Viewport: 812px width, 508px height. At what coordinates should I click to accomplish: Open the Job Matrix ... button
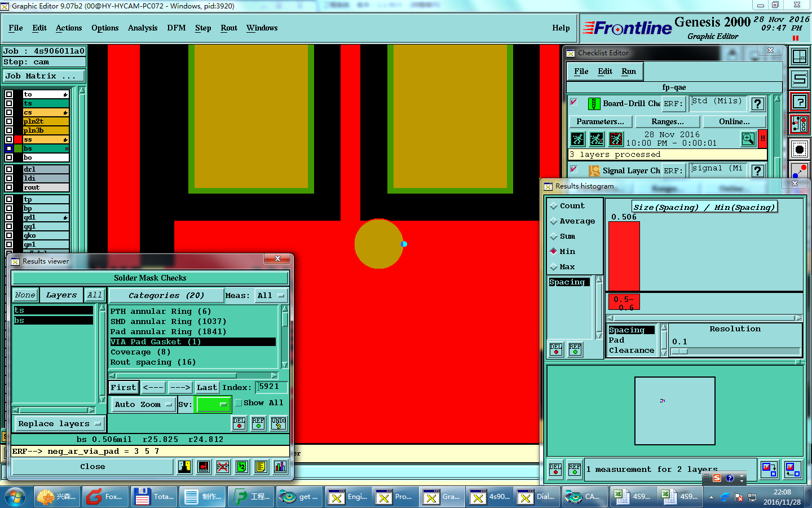click(x=45, y=76)
